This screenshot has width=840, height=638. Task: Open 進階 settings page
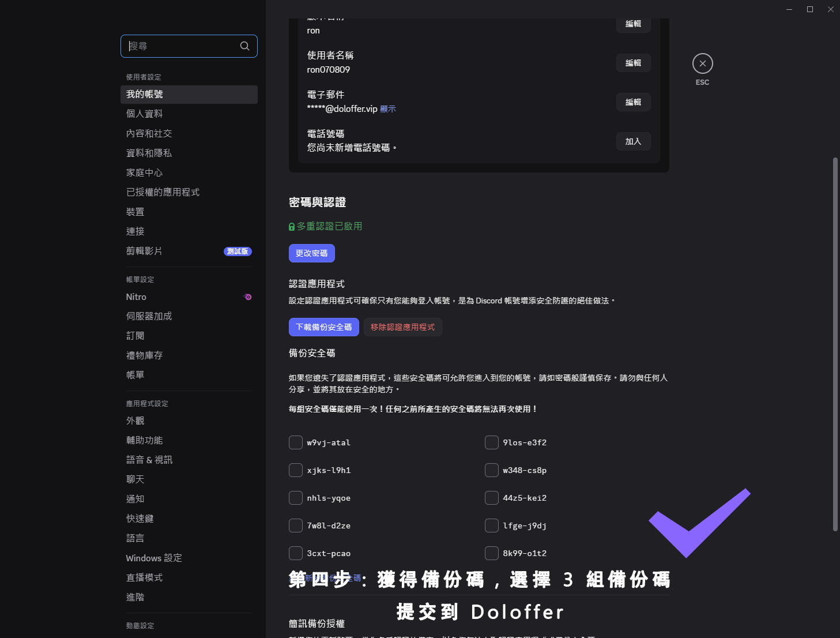(x=189, y=598)
